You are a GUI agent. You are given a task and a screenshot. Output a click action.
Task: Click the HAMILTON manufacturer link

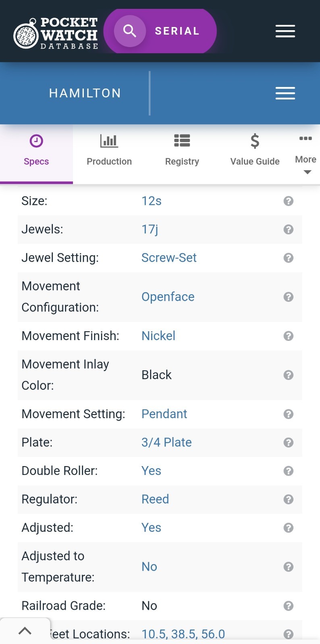coord(85,93)
